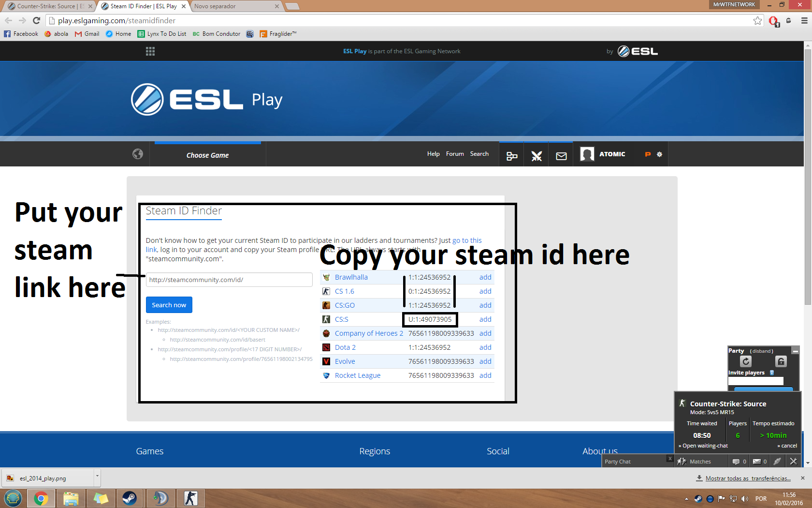Click the Invite players info icon
The height and width of the screenshot is (508, 812).
click(772, 373)
